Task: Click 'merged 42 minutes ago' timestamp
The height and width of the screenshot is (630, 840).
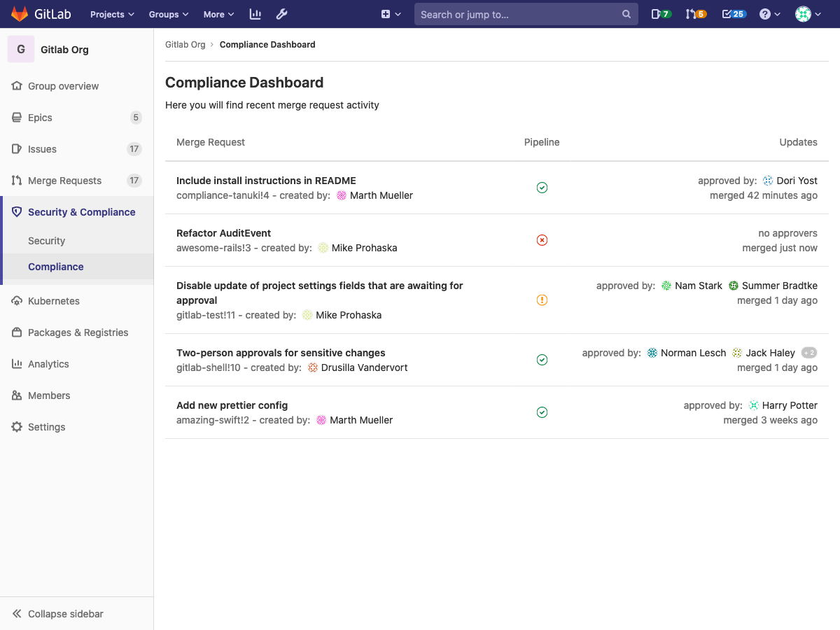Action: click(x=764, y=195)
